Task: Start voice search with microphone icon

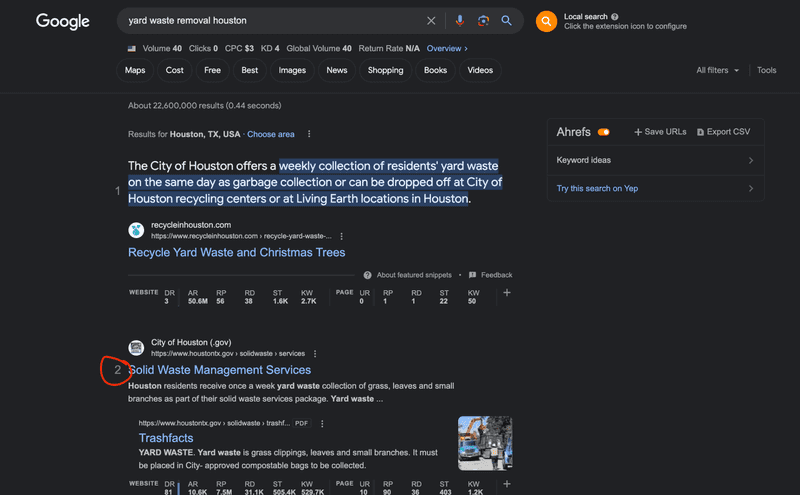Action: click(x=460, y=20)
